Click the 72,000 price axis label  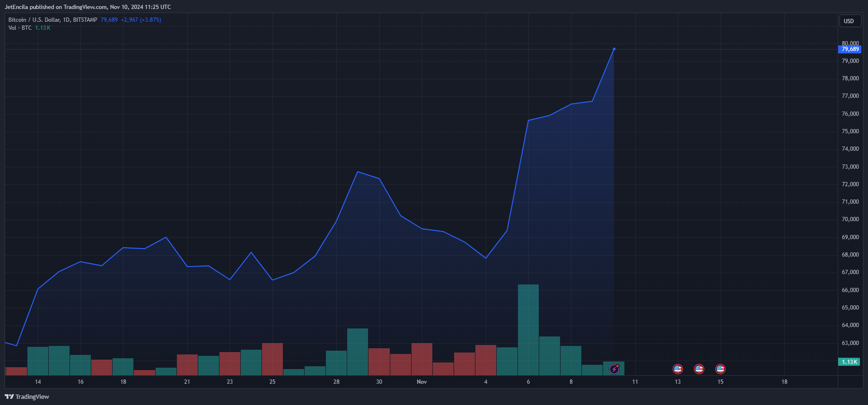[x=850, y=184]
